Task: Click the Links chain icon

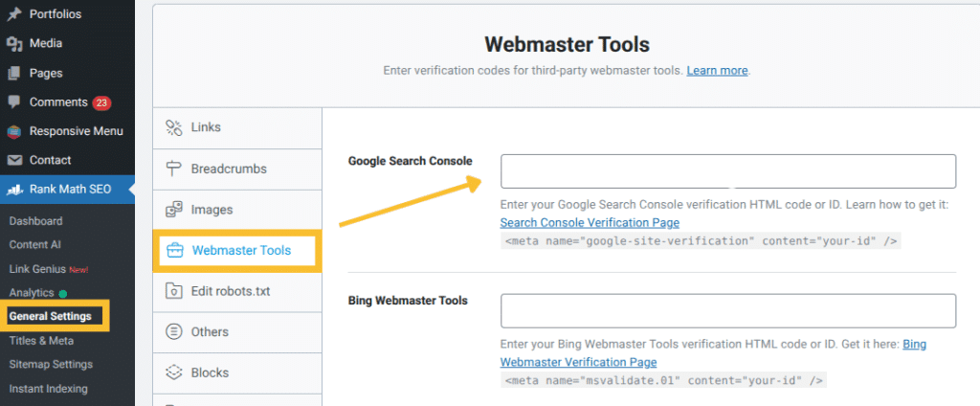Action: [173, 127]
